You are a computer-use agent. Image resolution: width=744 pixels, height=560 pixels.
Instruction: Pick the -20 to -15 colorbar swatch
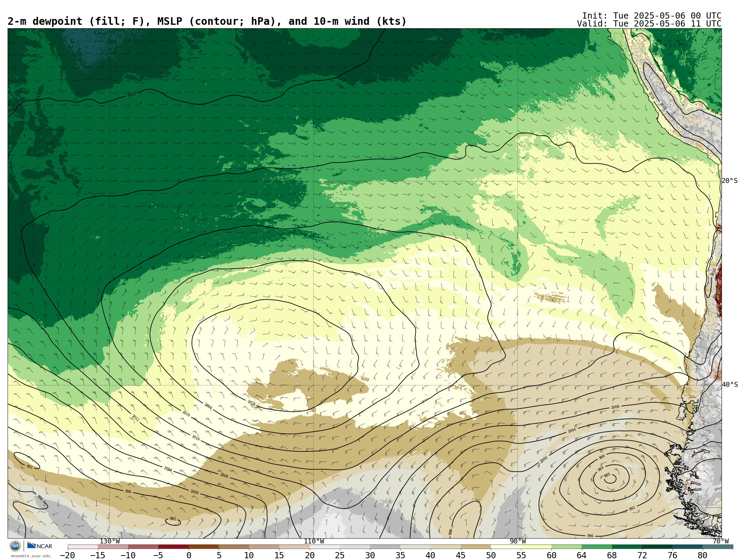(x=83, y=547)
